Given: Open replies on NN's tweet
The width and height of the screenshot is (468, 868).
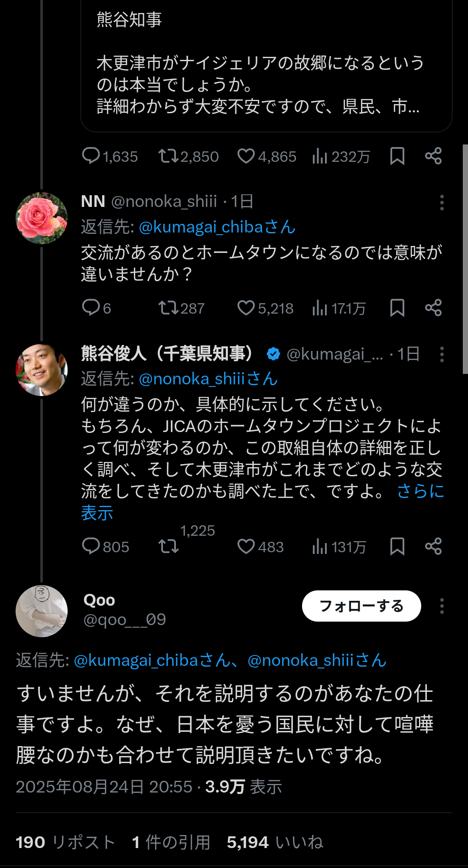Looking at the screenshot, I should pos(96,308).
